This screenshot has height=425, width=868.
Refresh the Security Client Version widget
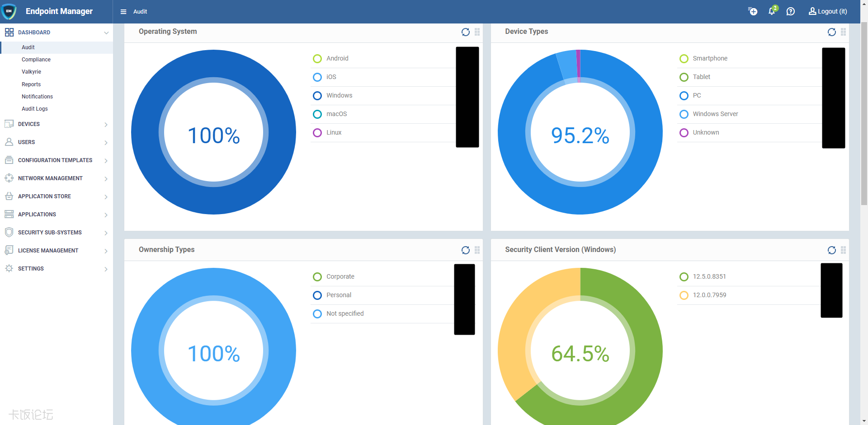832,250
